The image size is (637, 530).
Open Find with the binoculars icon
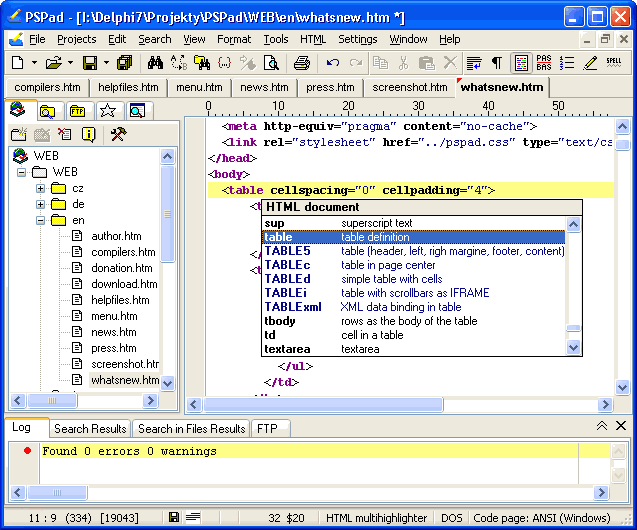click(155, 63)
